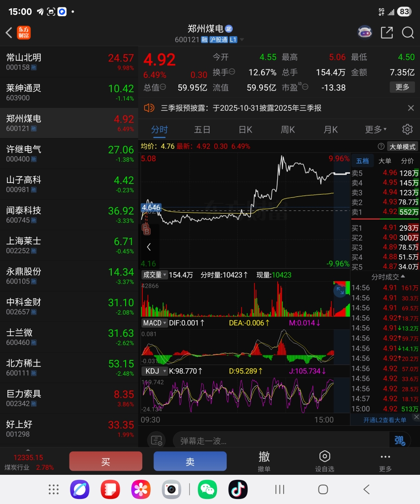Tap Android home button
Image resolution: width=420 pixels, height=504 pixels.
(x=323, y=490)
